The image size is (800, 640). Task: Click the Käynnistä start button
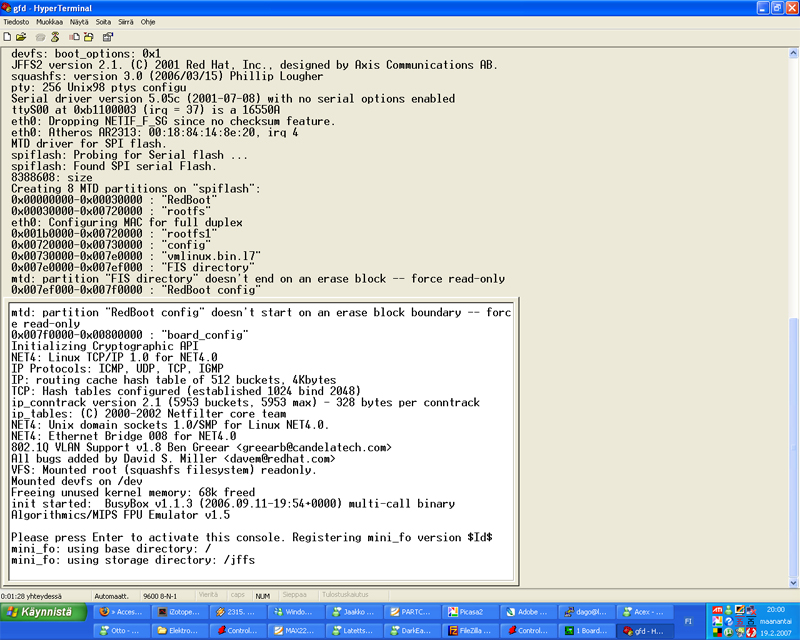click(43, 612)
